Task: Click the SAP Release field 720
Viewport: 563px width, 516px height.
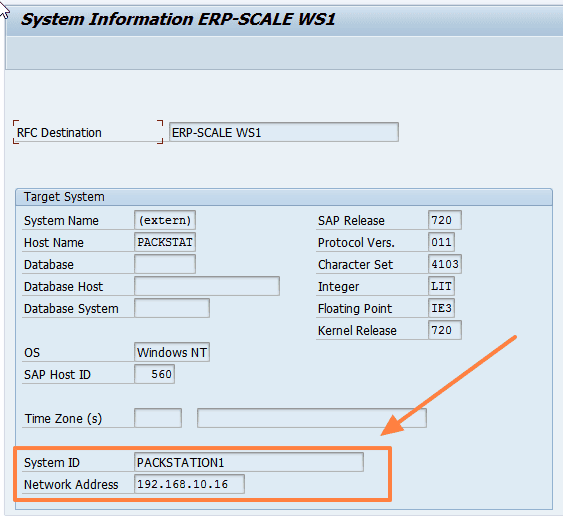Action: tap(445, 220)
